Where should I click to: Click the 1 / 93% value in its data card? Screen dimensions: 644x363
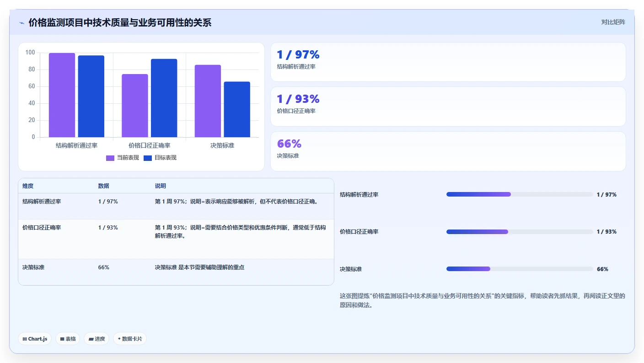click(298, 99)
